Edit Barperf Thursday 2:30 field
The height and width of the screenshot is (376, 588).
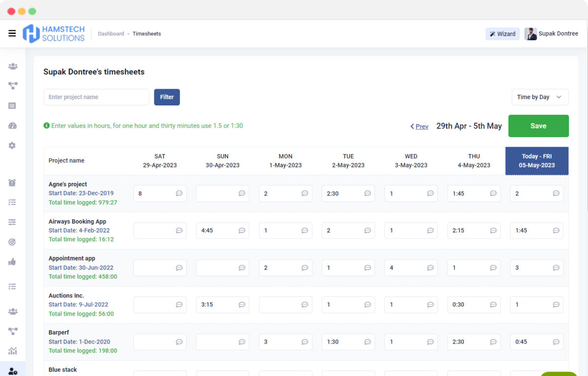(x=474, y=342)
